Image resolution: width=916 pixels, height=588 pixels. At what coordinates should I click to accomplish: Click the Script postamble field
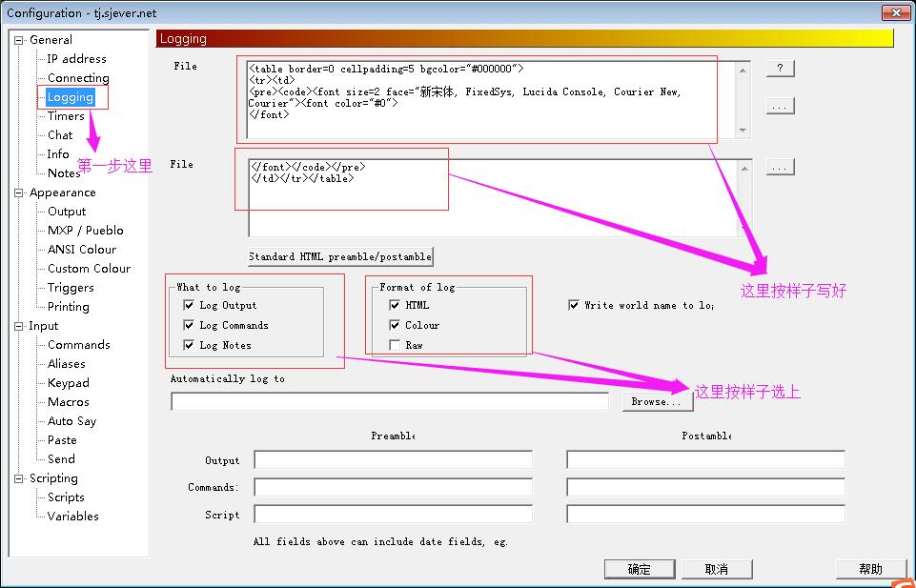705,515
